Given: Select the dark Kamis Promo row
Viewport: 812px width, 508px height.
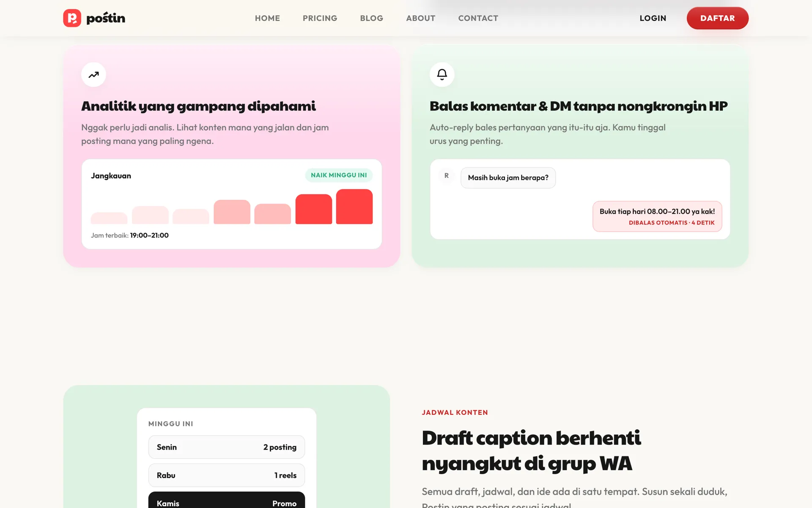Looking at the screenshot, I should (x=227, y=500).
